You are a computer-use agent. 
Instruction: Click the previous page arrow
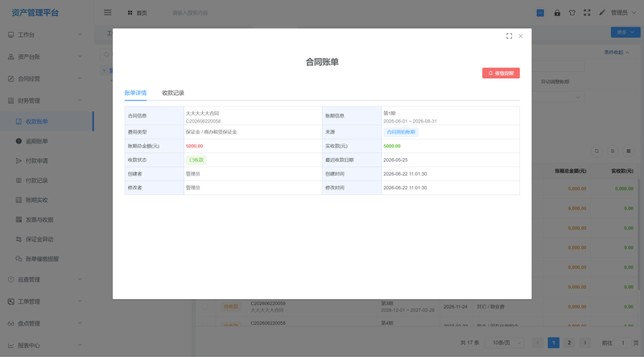point(538,342)
